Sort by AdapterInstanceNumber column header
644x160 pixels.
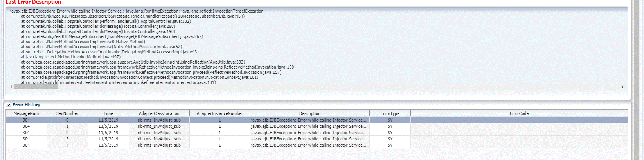click(x=220, y=113)
